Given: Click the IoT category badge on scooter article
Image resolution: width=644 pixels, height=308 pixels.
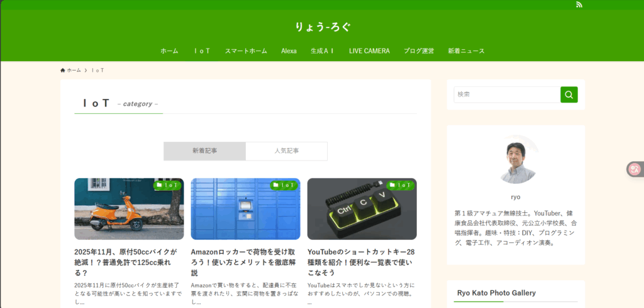Looking at the screenshot, I should [x=168, y=185].
